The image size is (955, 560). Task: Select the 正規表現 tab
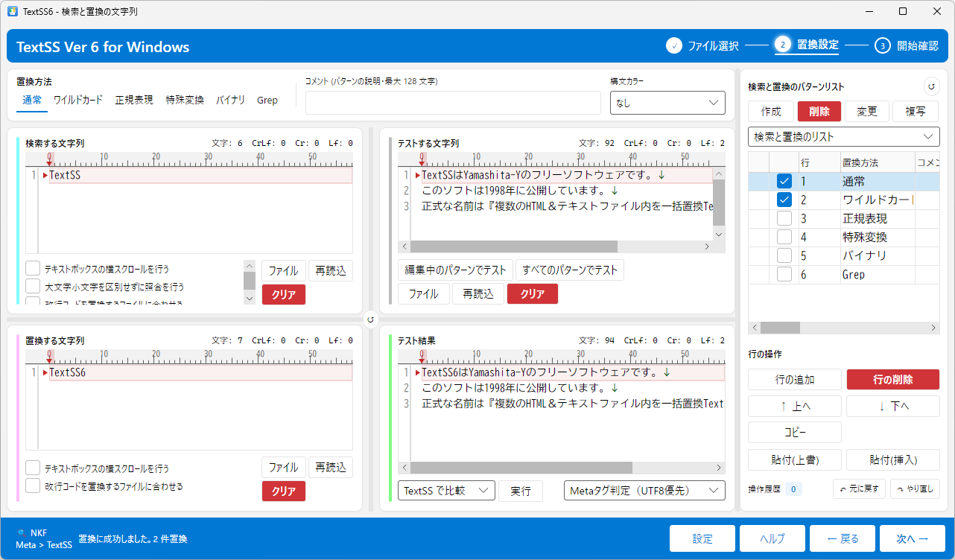134,100
